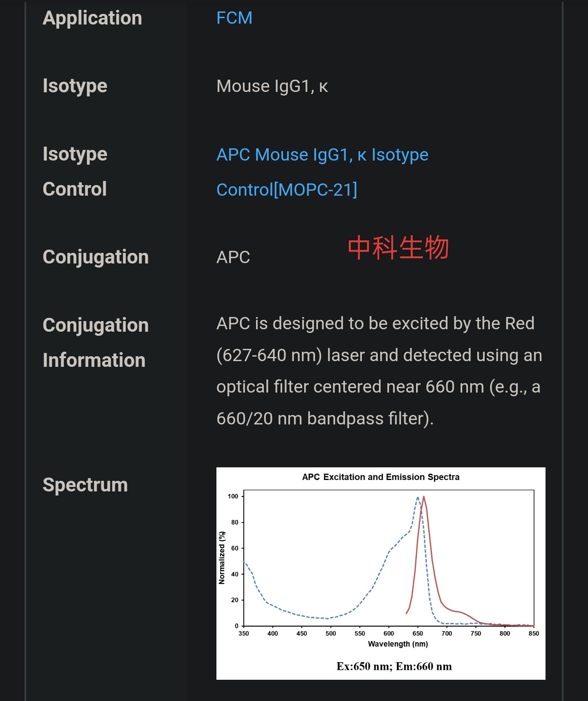The width and height of the screenshot is (588, 701).
Task: Click the APC conjugation value
Action: point(233,257)
